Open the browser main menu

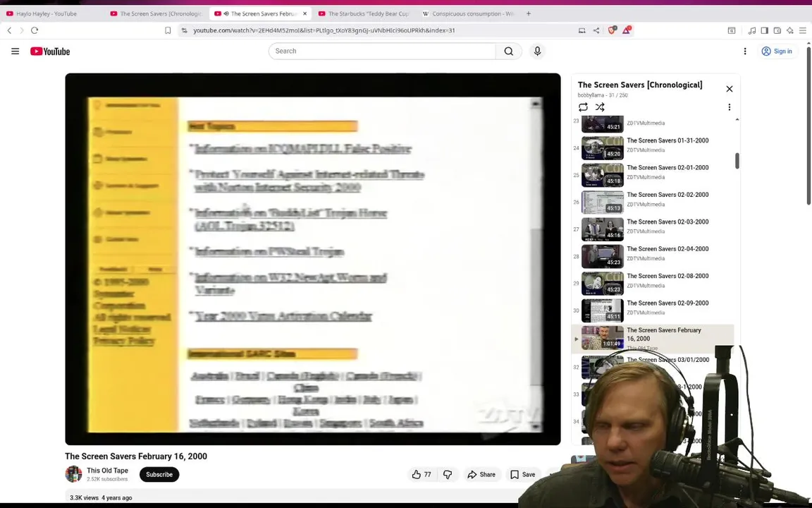point(803,30)
